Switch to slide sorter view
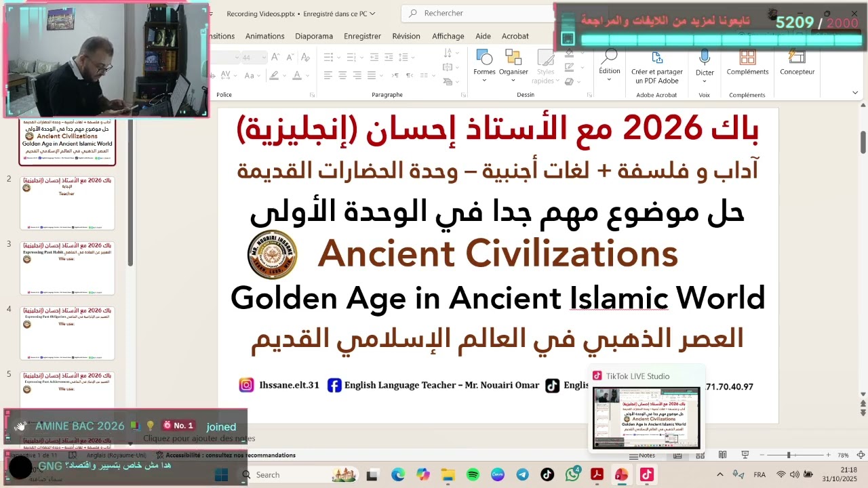 [x=701, y=455]
